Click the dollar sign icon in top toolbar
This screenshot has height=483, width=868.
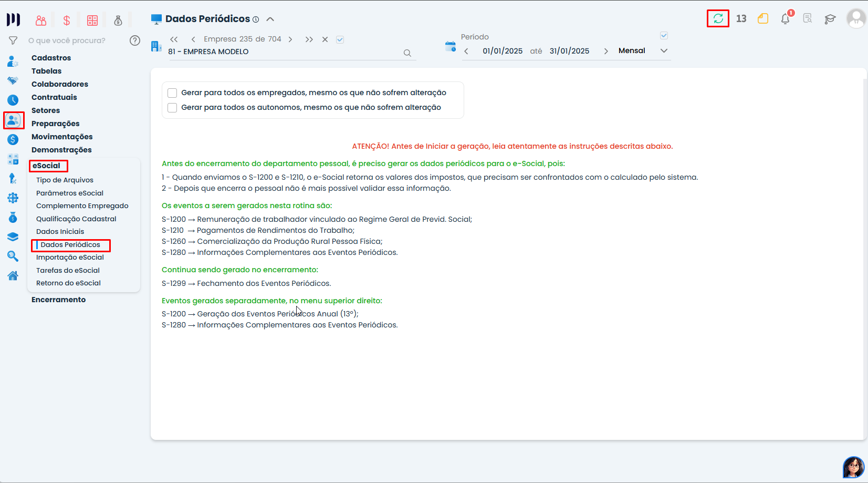[x=67, y=20]
